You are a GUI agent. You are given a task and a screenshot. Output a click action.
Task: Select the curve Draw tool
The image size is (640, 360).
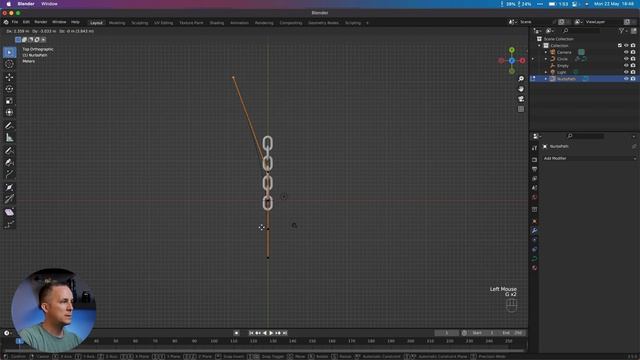pos(9,151)
